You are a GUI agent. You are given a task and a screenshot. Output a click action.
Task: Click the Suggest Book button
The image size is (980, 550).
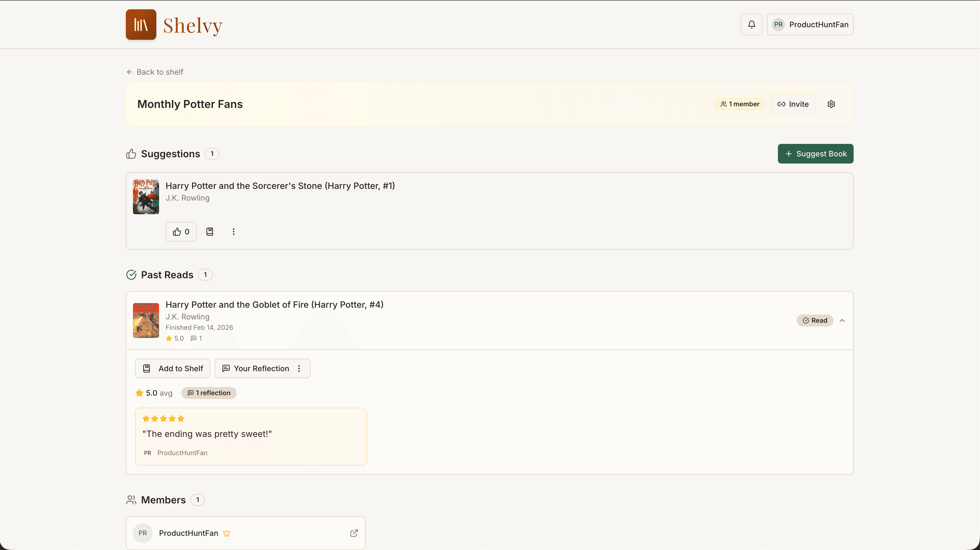[x=815, y=153]
